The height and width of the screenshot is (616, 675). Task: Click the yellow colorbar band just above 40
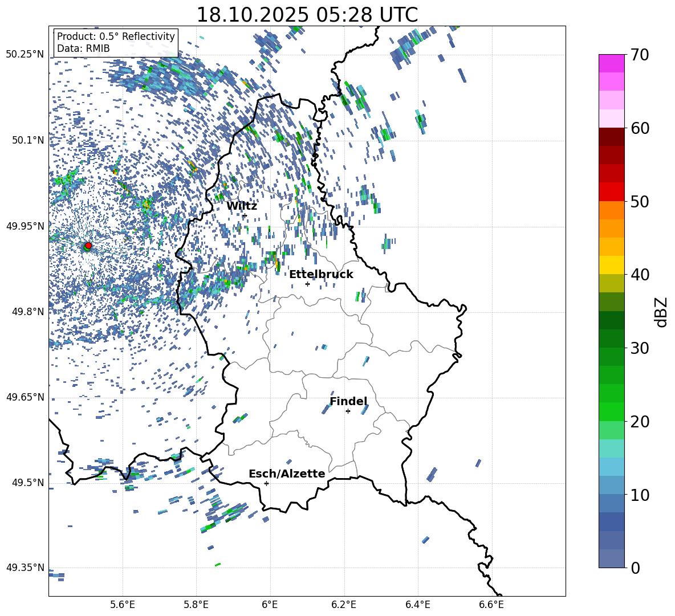click(x=612, y=266)
